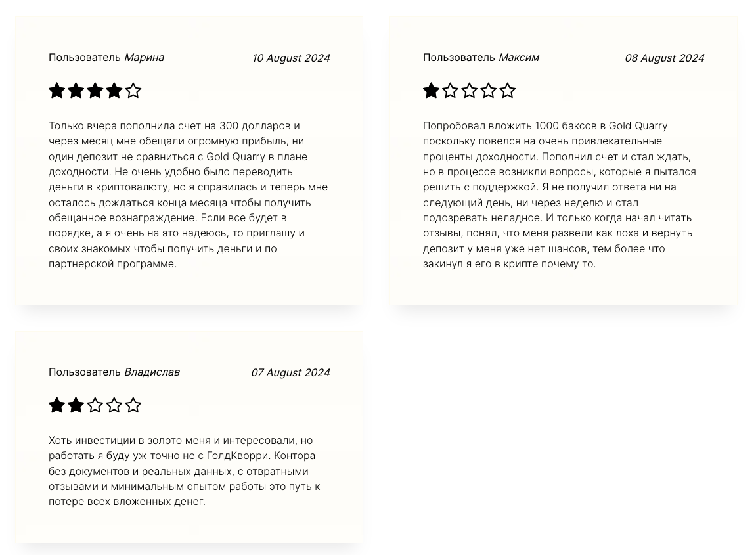This screenshot has width=756, height=555.
Task: Select the username Владислав
Action: point(152,372)
